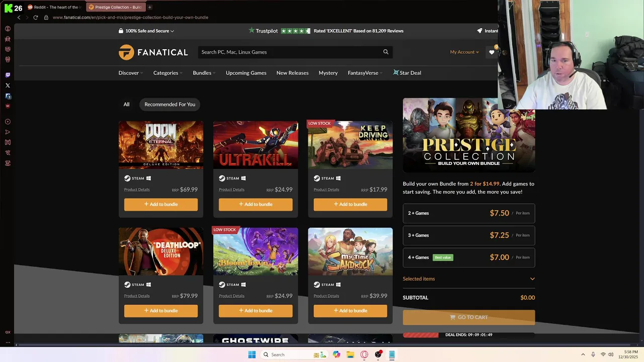Viewport: 644px width, 362px height.
Task: Open the New Releases menu item
Action: tap(292, 73)
